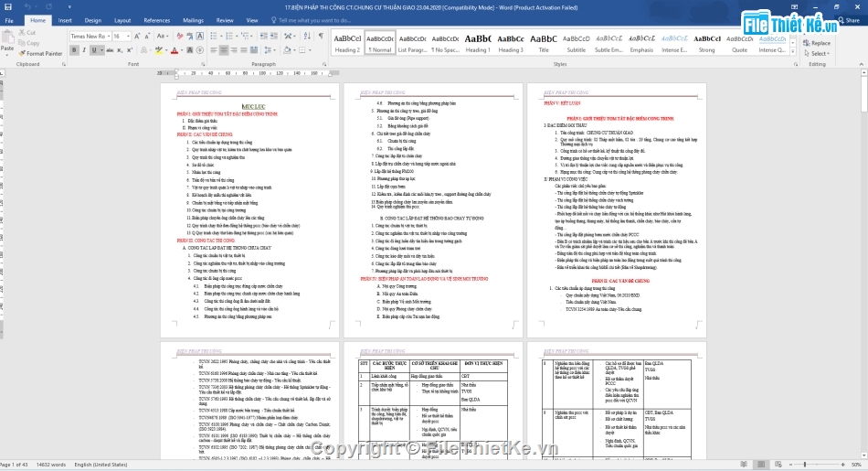Increase font size with Grow Font
The image size is (868, 471).
(x=138, y=36)
